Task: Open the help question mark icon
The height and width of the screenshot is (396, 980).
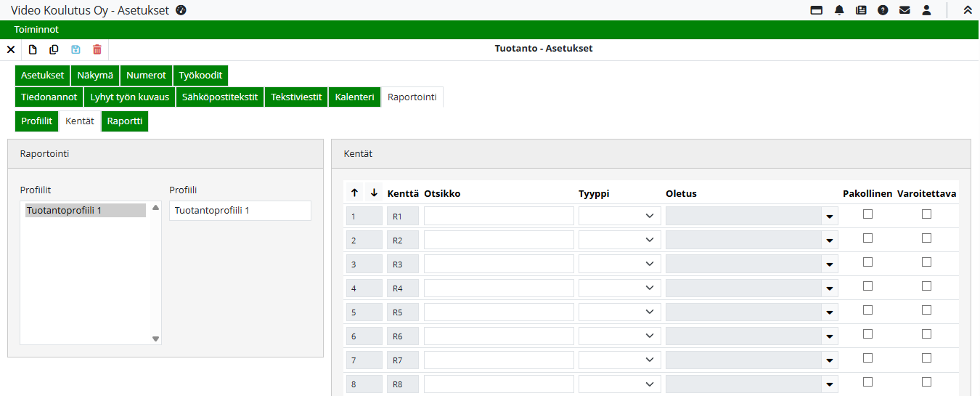Action: click(x=883, y=10)
